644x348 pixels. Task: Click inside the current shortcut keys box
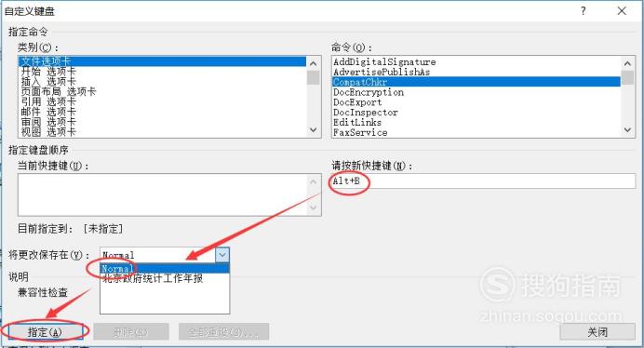tap(164, 194)
